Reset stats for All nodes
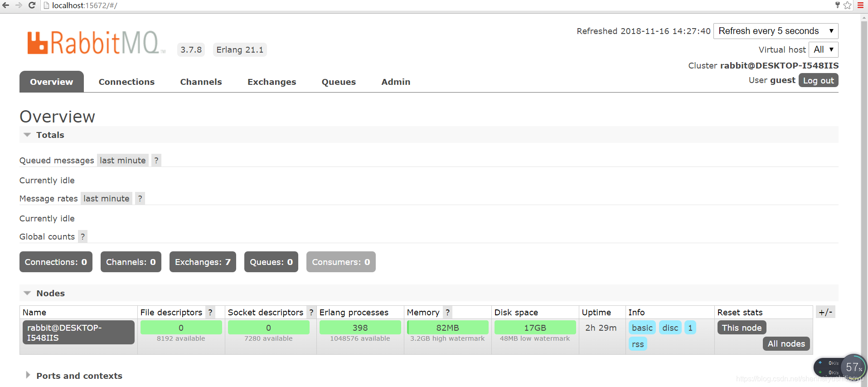 (786, 343)
